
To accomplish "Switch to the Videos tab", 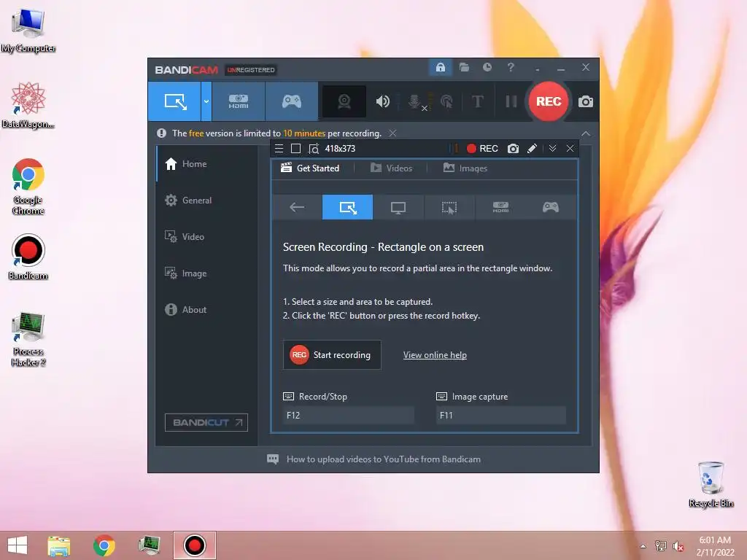I will [x=391, y=168].
